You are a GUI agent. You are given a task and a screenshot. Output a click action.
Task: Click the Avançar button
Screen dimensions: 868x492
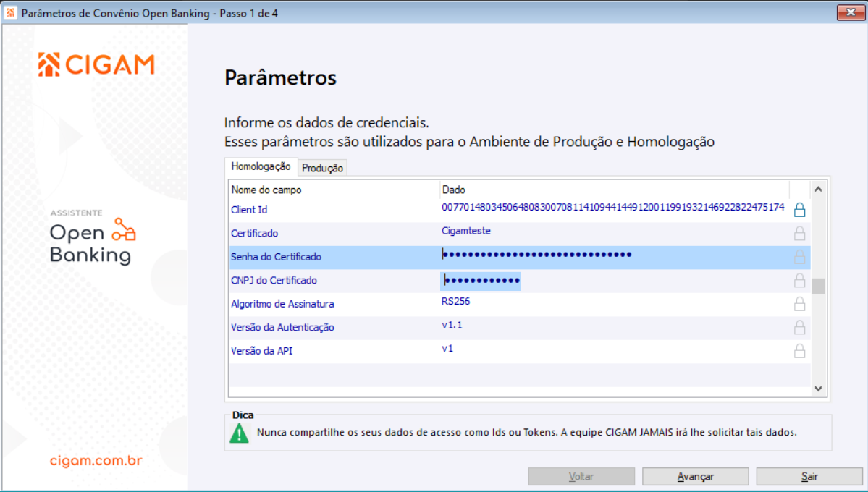click(x=695, y=477)
